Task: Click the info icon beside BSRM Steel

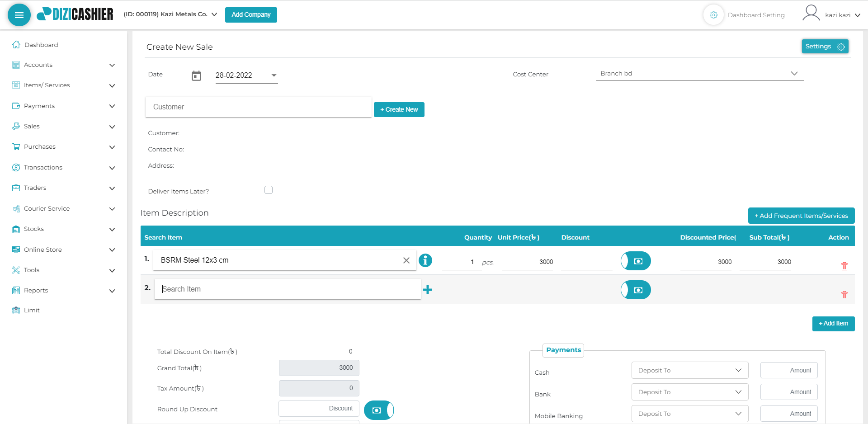Action: tap(425, 260)
